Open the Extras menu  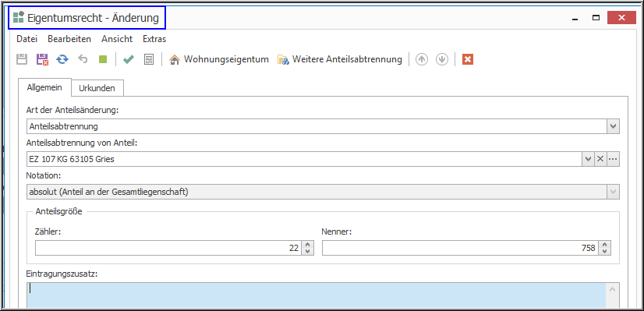(154, 39)
